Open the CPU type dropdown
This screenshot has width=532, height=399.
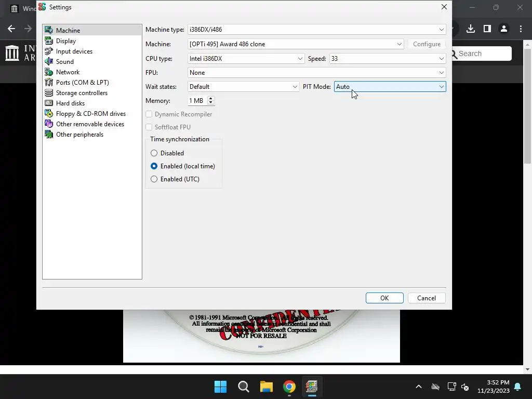click(246, 58)
